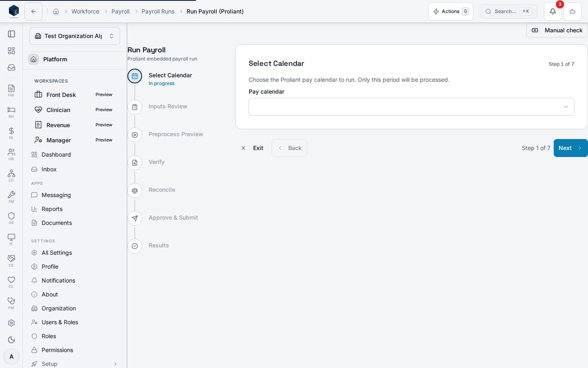Toggle the sidebar panel icon

11,34
